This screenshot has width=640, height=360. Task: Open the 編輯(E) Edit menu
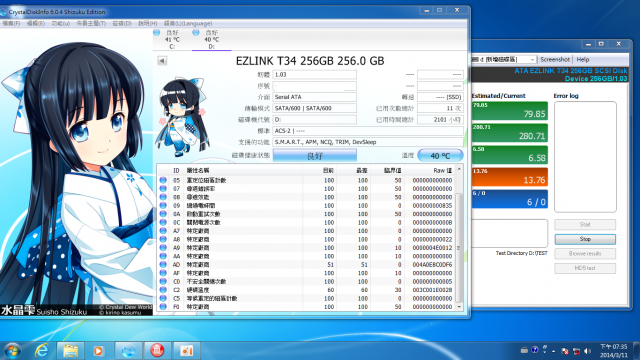(x=36, y=24)
